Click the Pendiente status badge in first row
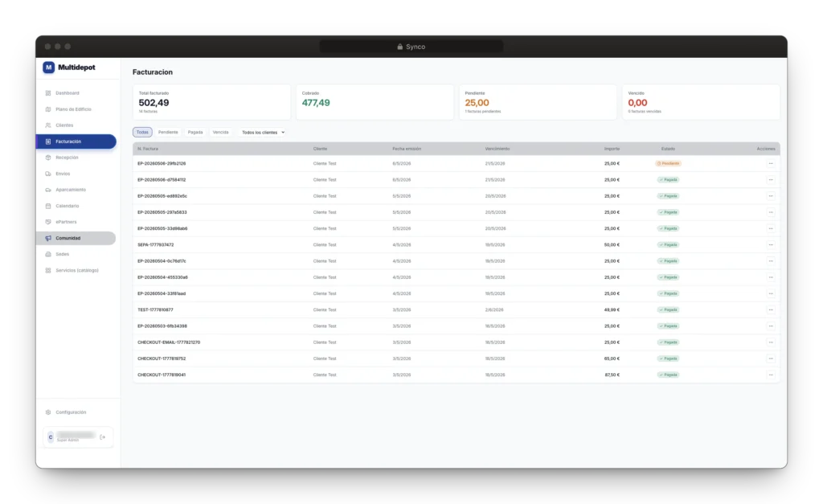The image size is (823, 504). 668,163
